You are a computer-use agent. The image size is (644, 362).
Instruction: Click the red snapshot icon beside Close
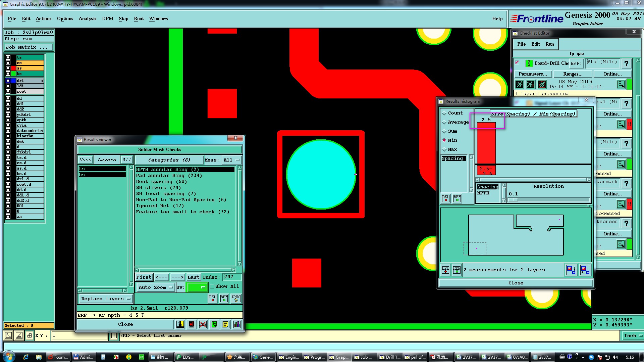(x=192, y=324)
